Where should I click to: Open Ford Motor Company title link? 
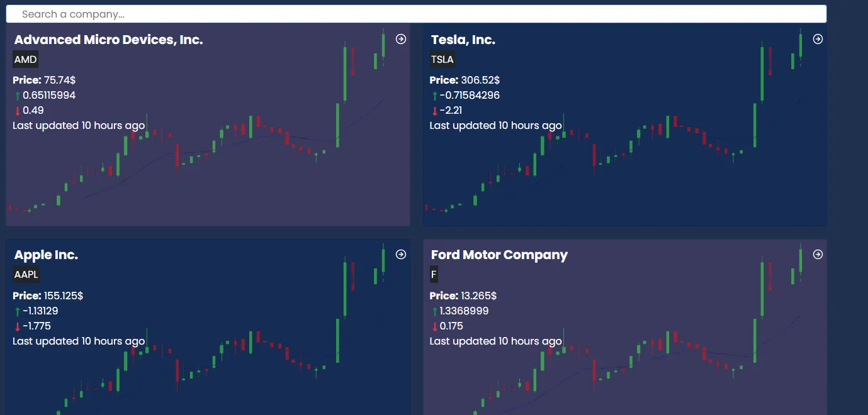(x=499, y=255)
